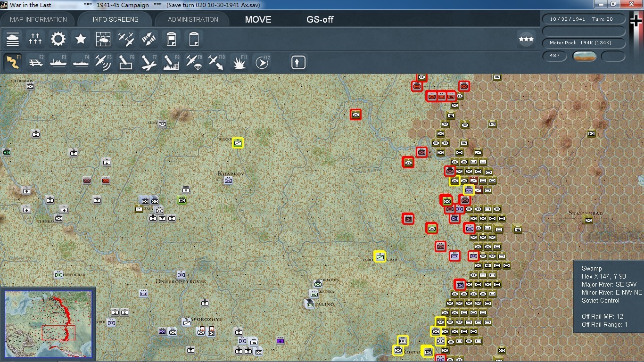Click the Off Rail MP: 12 text
Screen dimensions: 644x362
[603, 316]
